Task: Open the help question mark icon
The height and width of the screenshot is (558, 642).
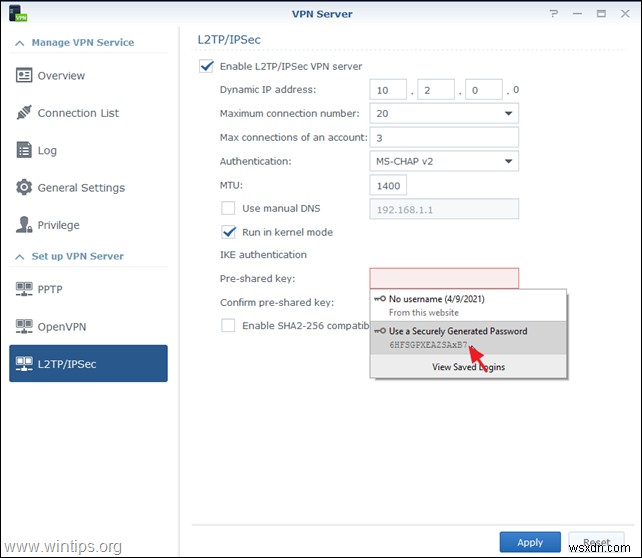Action: [x=554, y=14]
